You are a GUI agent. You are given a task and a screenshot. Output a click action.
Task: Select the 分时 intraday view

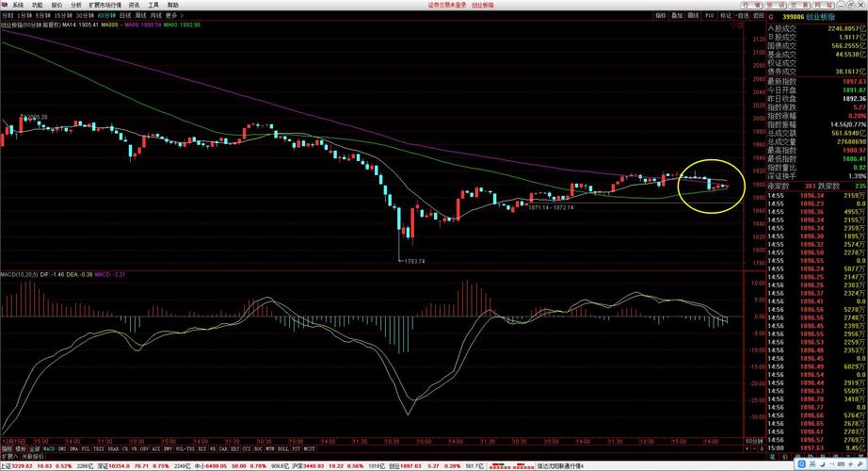(8, 15)
